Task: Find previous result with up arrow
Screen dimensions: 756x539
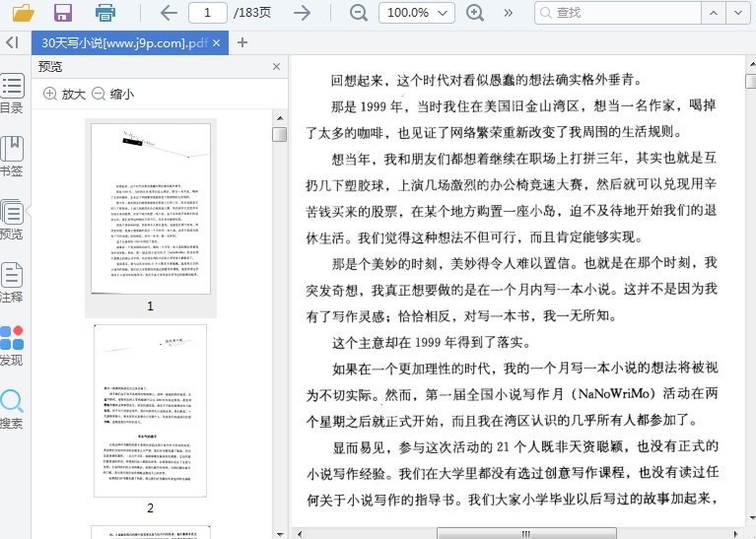Action: click(x=714, y=13)
